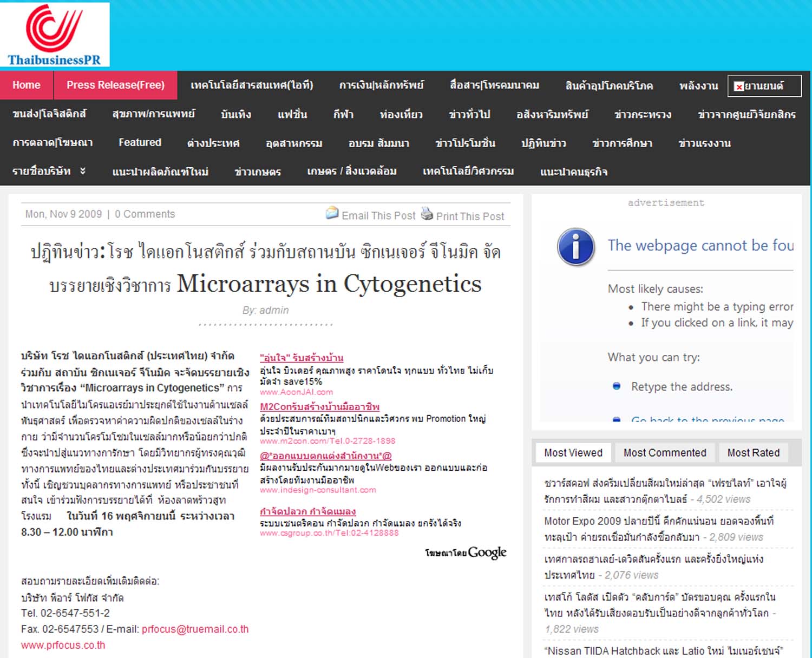Open Press Release(Free) menu
Screen dimensions: 812x658
(x=115, y=85)
